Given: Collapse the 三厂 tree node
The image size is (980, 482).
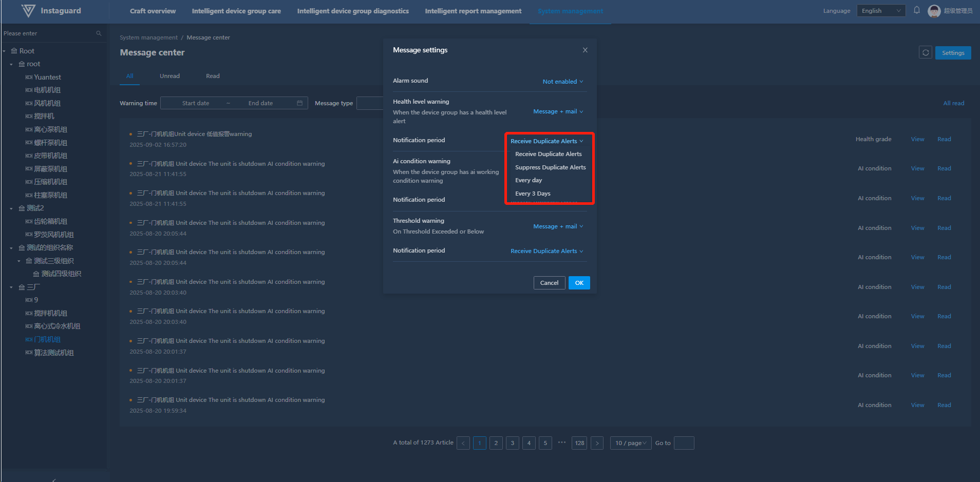Looking at the screenshot, I should [x=11, y=287].
